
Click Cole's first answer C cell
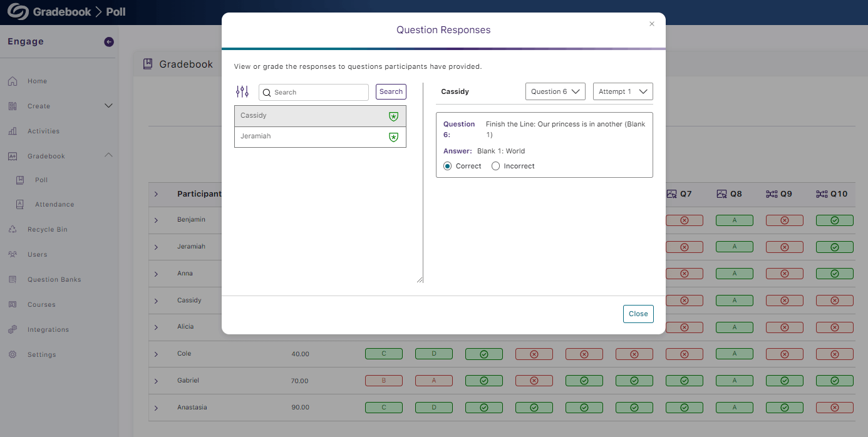(383, 354)
